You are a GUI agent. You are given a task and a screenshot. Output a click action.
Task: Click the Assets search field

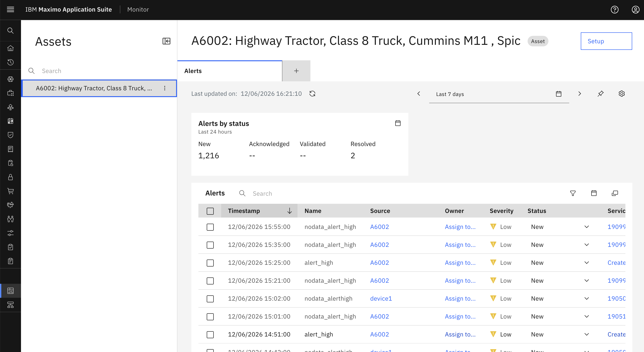99,71
